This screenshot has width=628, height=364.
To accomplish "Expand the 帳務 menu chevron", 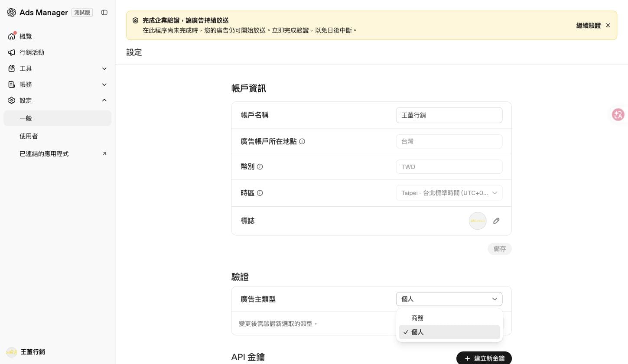I will 104,84.
